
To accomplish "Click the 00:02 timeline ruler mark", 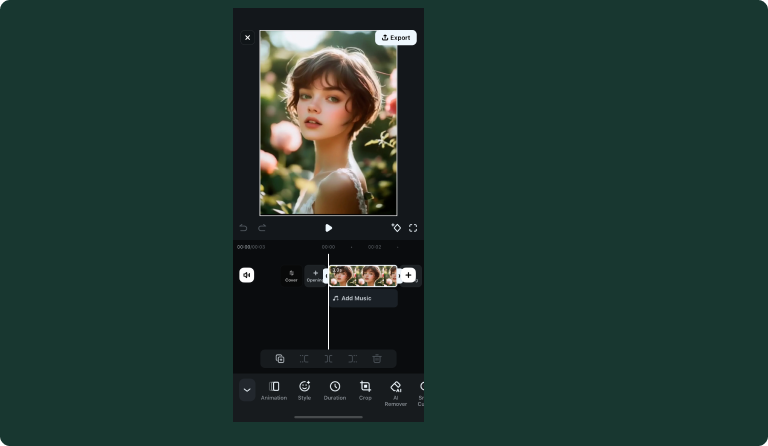I will (375, 247).
